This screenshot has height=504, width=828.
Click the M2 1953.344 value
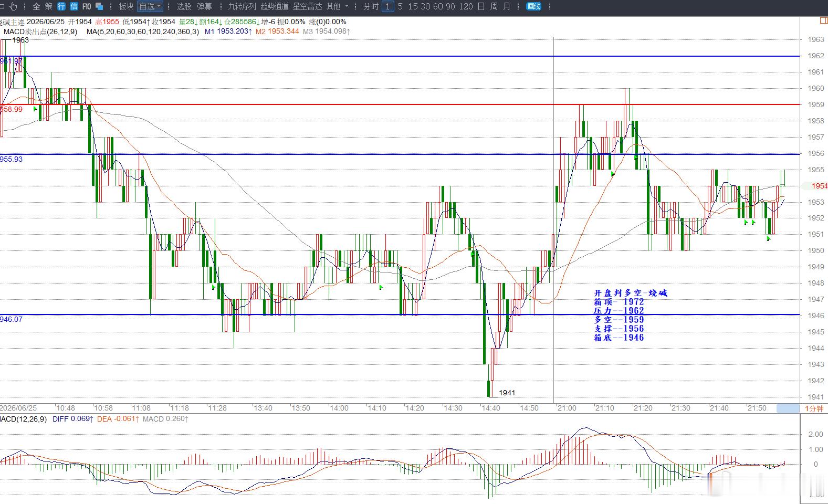pyautogui.click(x=277, y=31)
